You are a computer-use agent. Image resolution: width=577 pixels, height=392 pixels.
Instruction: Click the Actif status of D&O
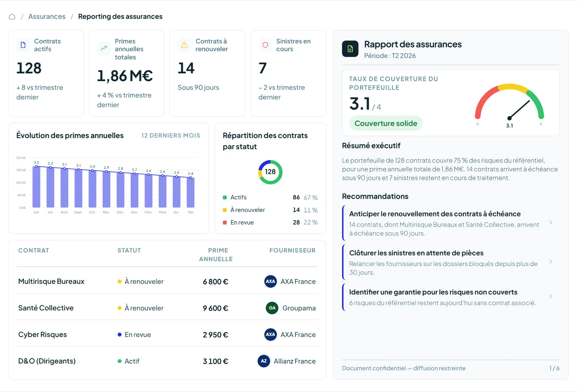click(x=128, y=361)
